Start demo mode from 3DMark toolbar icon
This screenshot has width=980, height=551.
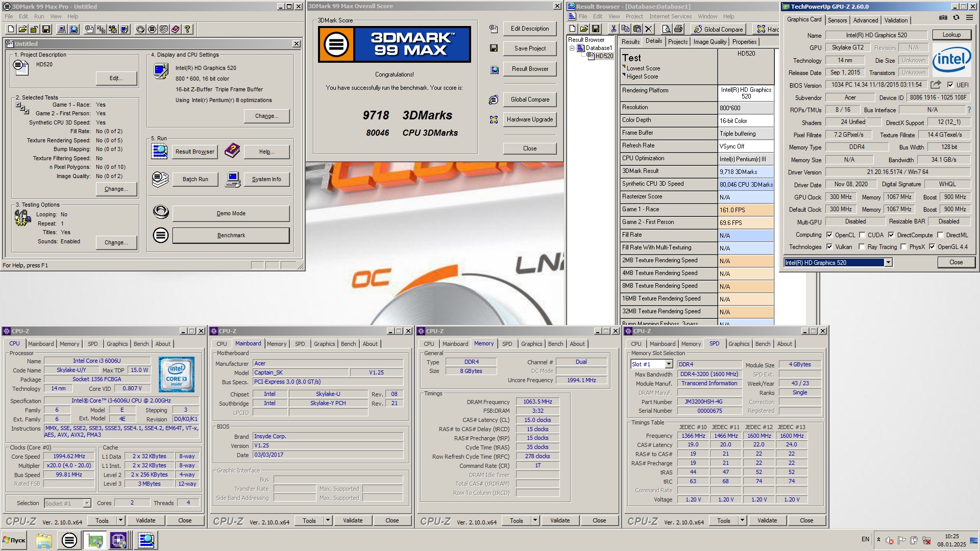[x=140, y=29]
